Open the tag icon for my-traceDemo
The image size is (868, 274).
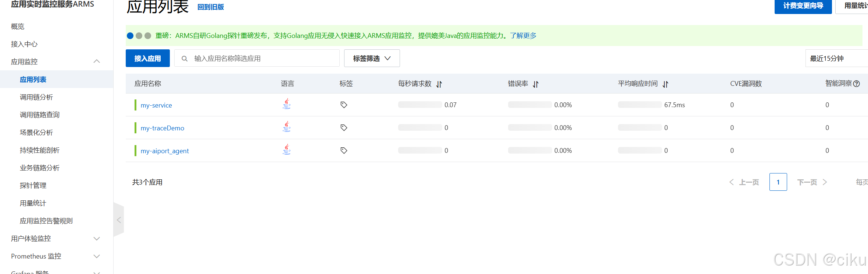[x=344, y=128]
